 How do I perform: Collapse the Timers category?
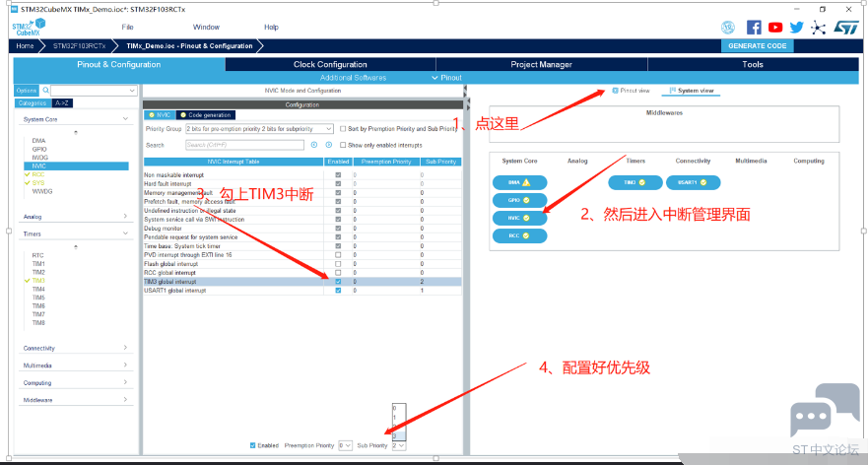pos(126,233)
